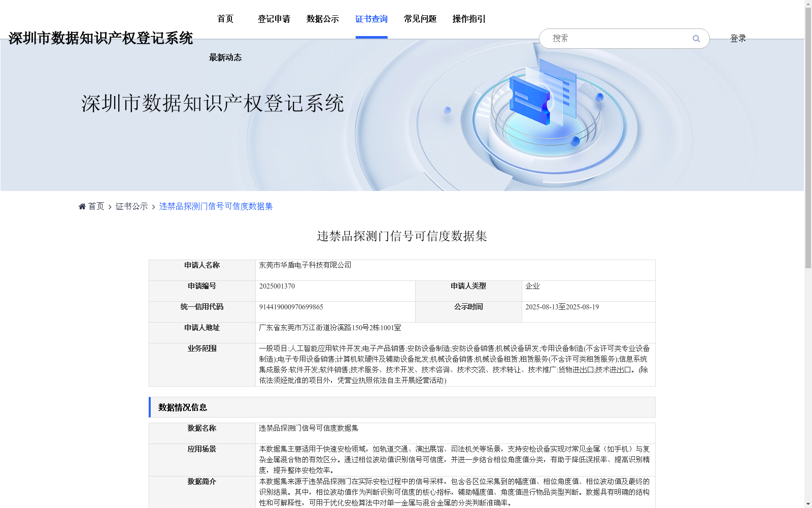Viewport: 812px width, 508px height.
Task: Open the 登记申请 menu item
Action: tap(274, 19)
